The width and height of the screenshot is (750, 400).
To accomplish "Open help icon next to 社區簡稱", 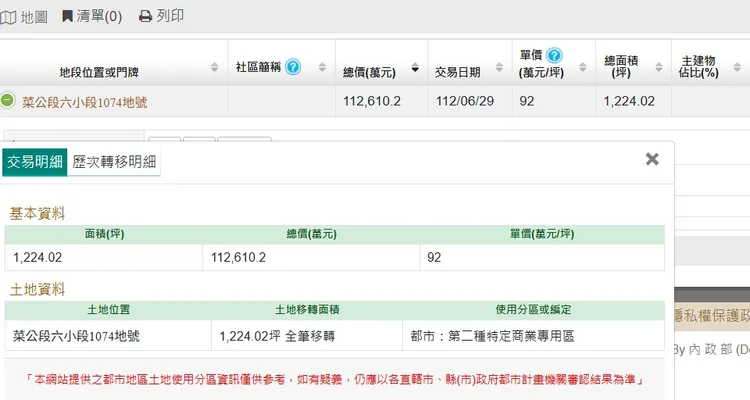I will (293, 67).
